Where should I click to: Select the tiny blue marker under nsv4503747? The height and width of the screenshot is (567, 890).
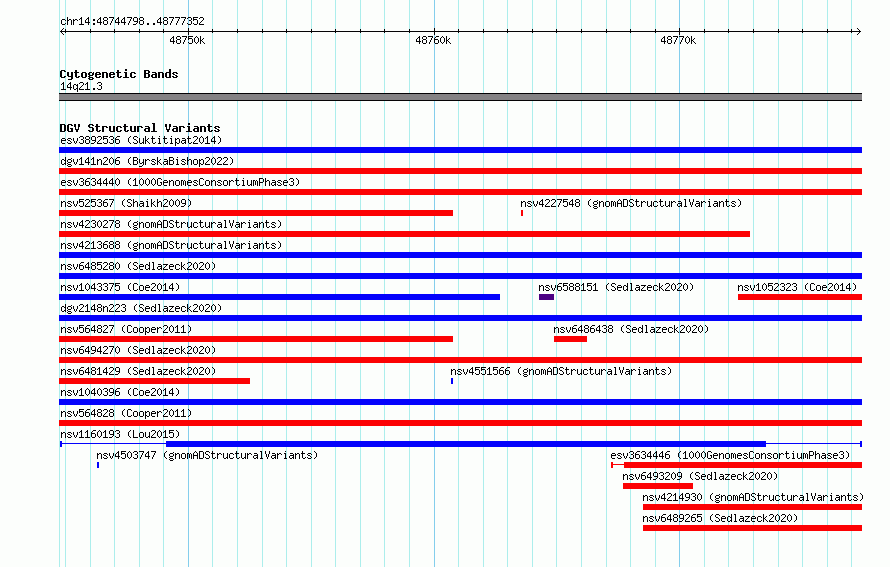point(98,465)
